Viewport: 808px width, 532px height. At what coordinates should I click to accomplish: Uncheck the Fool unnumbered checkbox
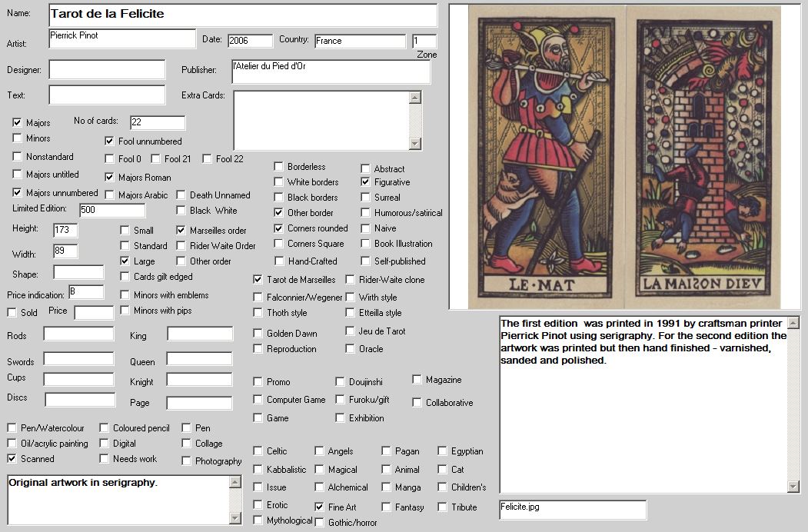pyautogui.click(x=110, y=141)
